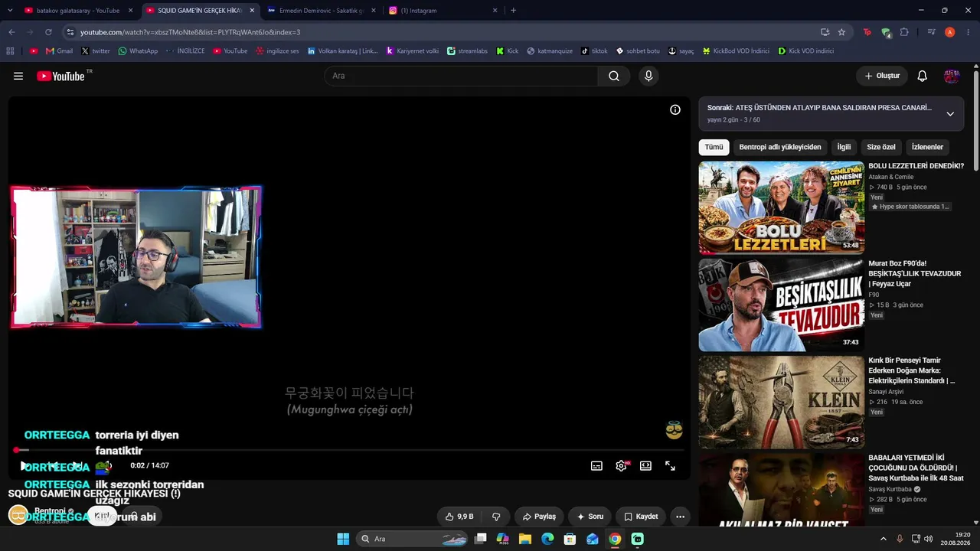Screen dimensions: 980x551
Task: Go back to the previous page
Action: click(11, 32)
